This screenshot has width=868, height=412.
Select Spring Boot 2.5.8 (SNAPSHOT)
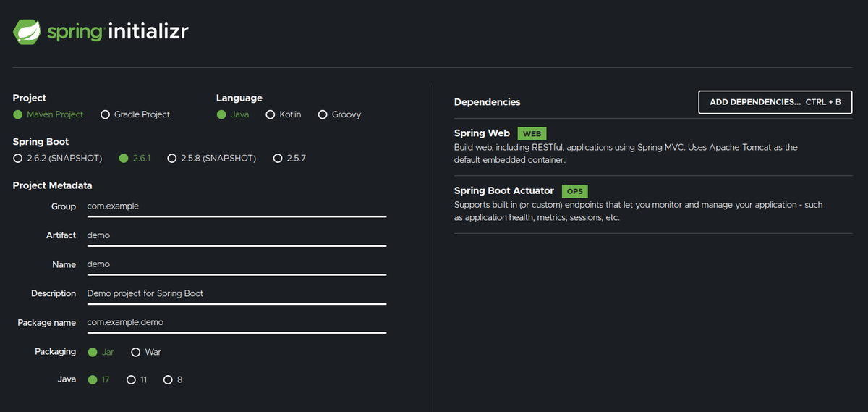[212, 158]
